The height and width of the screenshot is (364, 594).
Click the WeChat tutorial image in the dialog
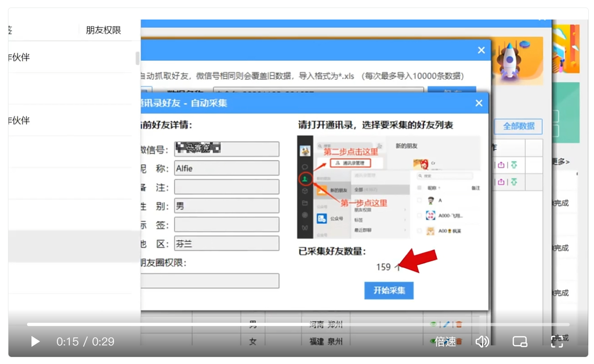pos(389,188)
